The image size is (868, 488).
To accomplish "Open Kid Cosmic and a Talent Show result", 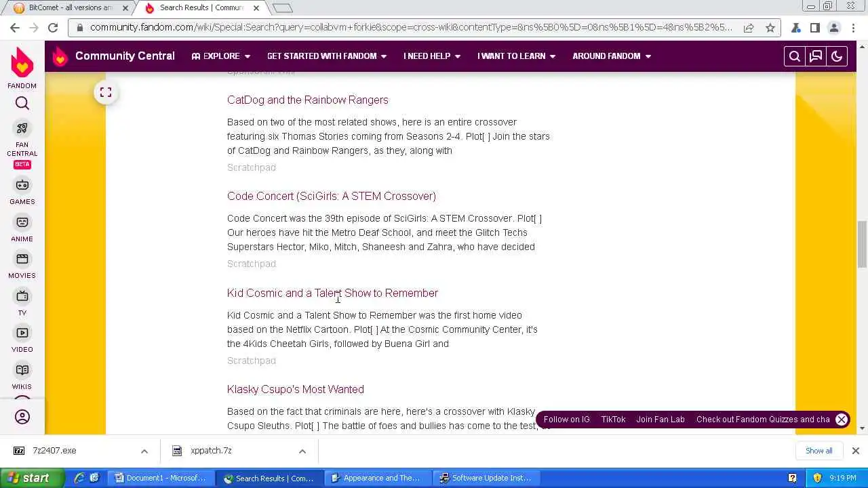I will click(x=332, y=293).
